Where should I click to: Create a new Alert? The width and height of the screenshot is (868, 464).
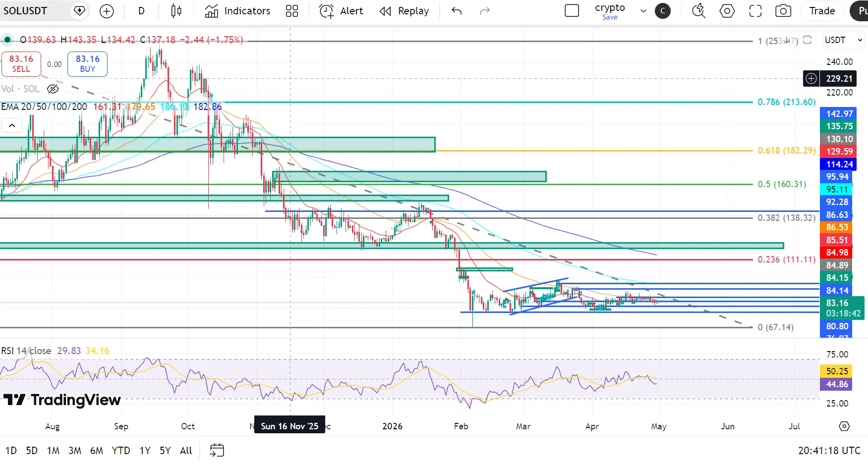(341, 11)
